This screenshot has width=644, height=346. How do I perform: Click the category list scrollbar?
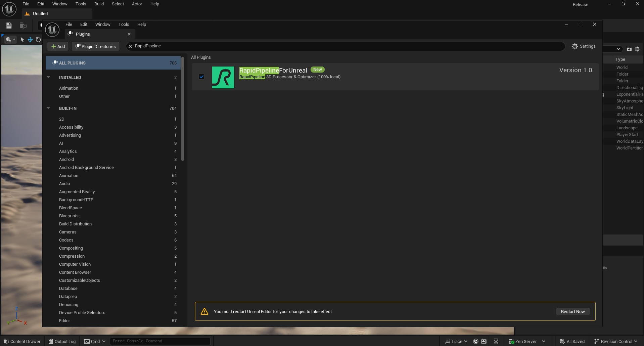(x=183, y=109)
